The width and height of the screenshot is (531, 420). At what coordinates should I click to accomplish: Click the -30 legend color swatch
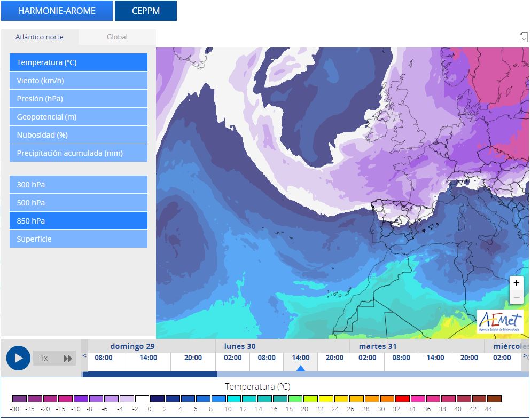point(19,399)
